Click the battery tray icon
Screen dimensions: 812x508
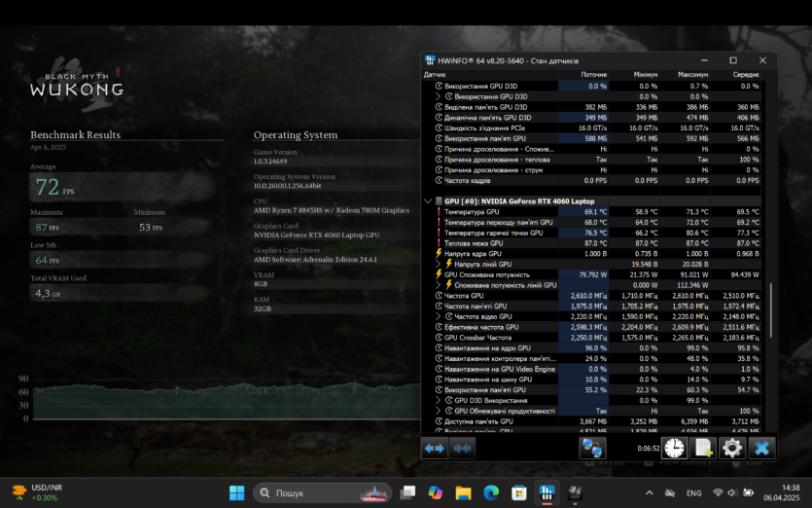coord(748,493)
